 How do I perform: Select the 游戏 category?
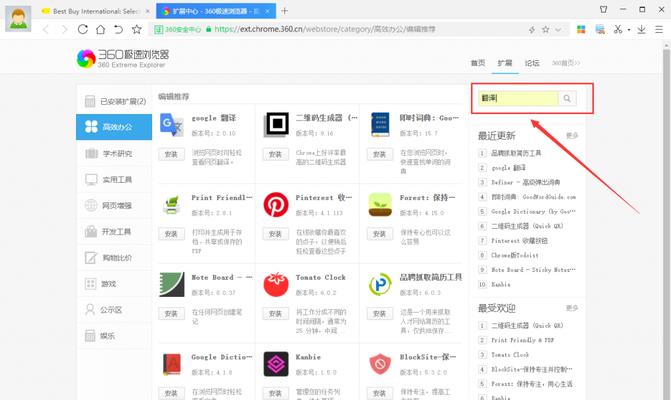click(114, 284)
